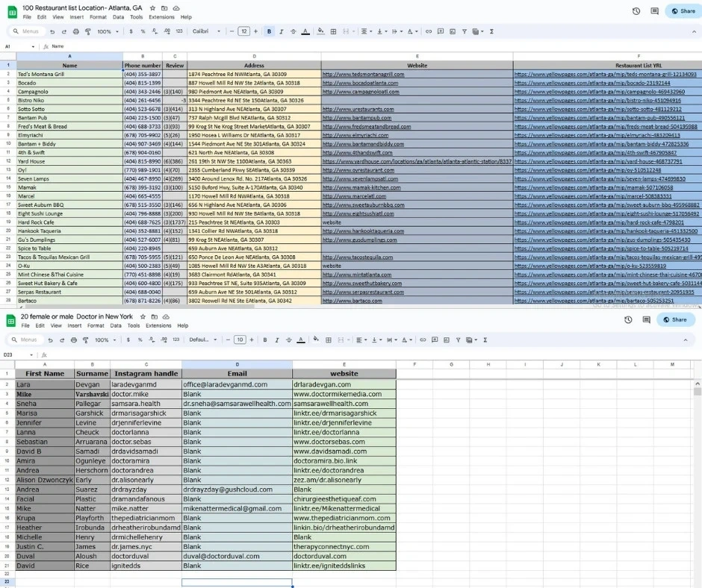The height and width of the screenshot is (588, 702).
Task: Increase decimal places in Restaurant sheet
Action: click(x=167, y=31)
